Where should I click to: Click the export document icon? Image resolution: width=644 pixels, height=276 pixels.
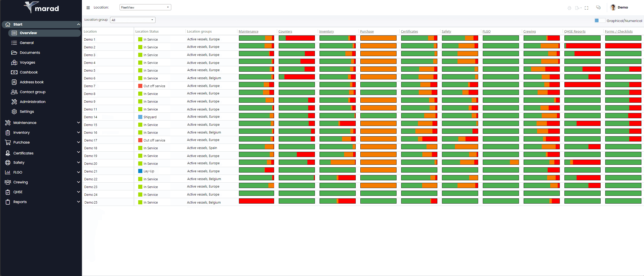[577, 8]
